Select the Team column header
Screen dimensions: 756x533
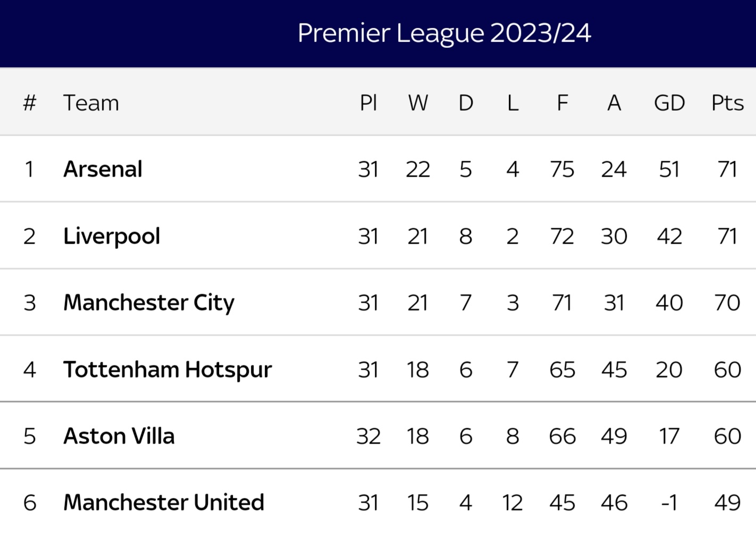pos(91,103)
